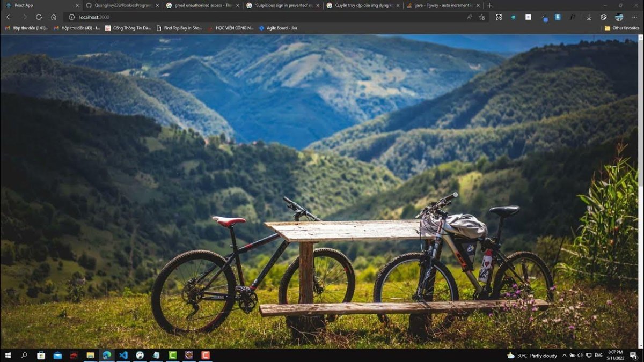Viewport: 644px width, 362px height.
Task: Open the Agile Board - Jira bookmark
Action: (x=278, y=28)
